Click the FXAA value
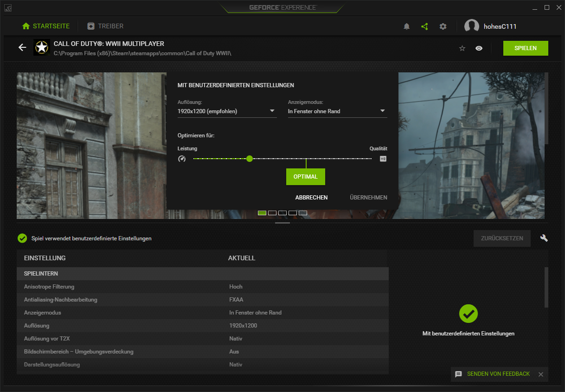This screenshot has height=392, width=565. (x=236, y=300)
